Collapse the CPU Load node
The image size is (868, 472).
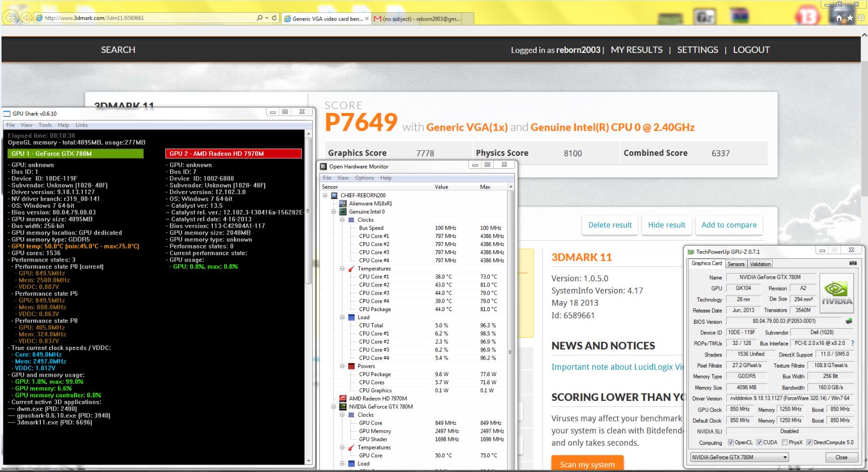342,317
